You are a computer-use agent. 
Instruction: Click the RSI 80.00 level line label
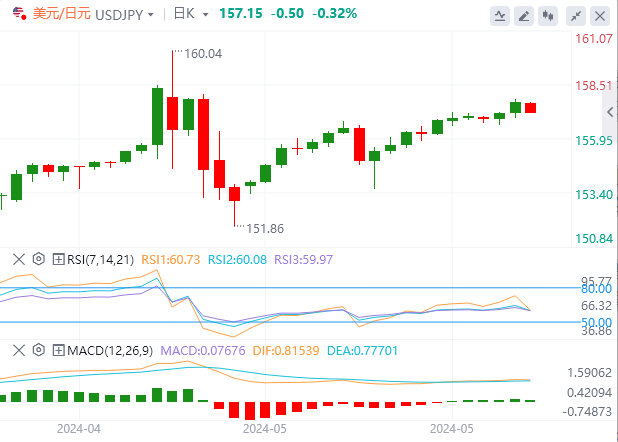point(596,289)
